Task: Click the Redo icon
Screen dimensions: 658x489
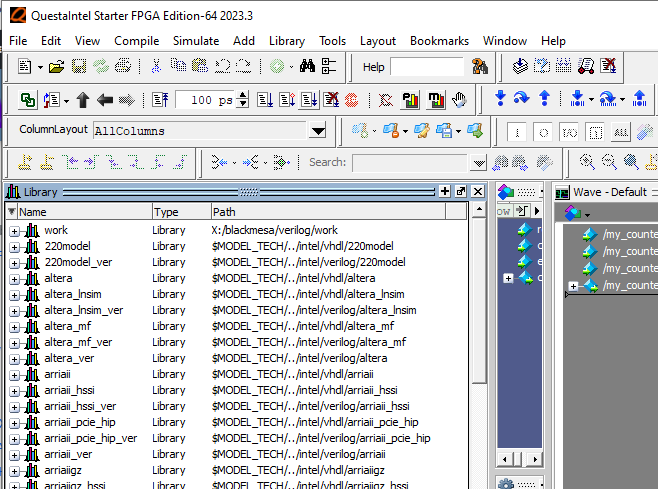Action: (x=243, y=66)
